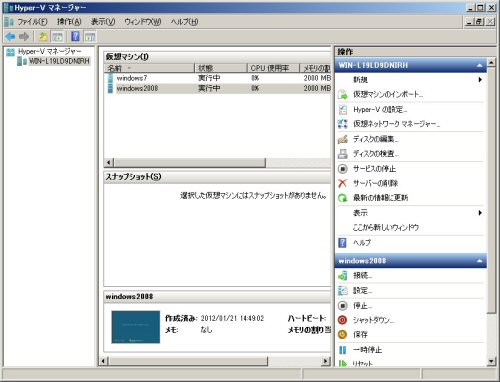
Task: Collapse the WIN-L19LD9DNIRH actions section
Action: (x=479, y=66)
